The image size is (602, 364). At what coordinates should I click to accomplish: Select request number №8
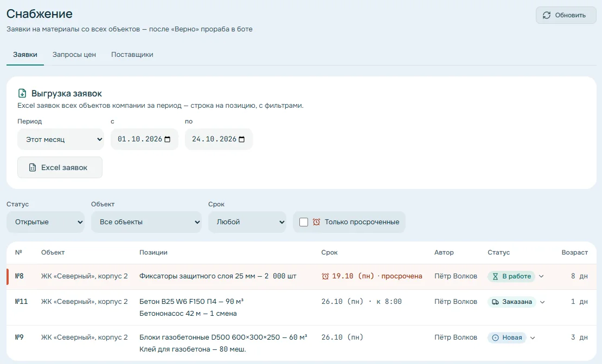(19, 276)
